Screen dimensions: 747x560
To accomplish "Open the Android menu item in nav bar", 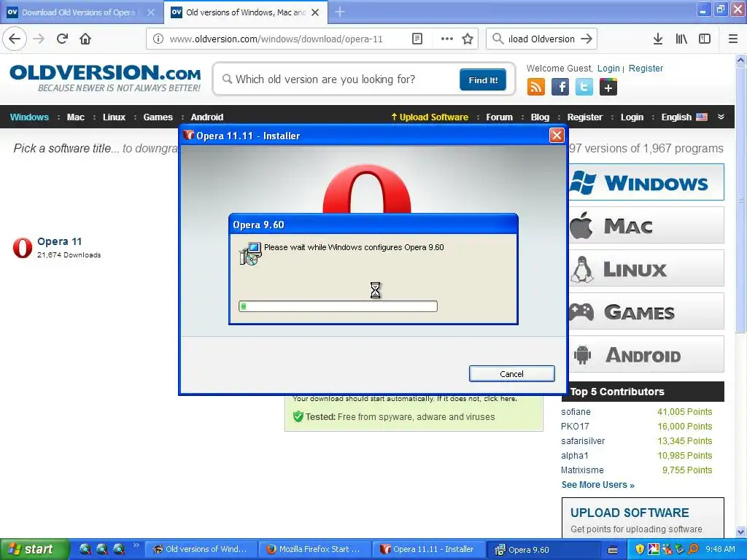I will 207,117.
